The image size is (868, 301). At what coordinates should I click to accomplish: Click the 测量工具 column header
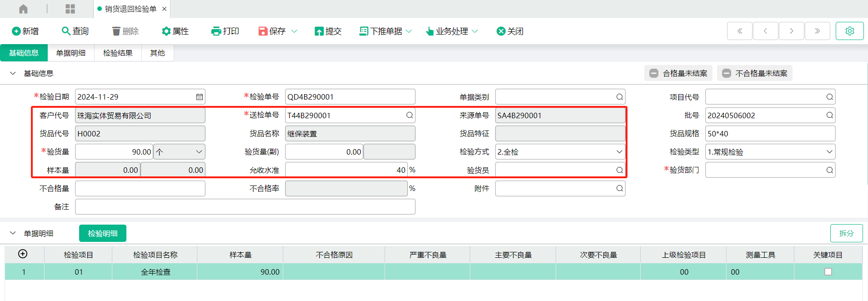click(x=760, y=255)
